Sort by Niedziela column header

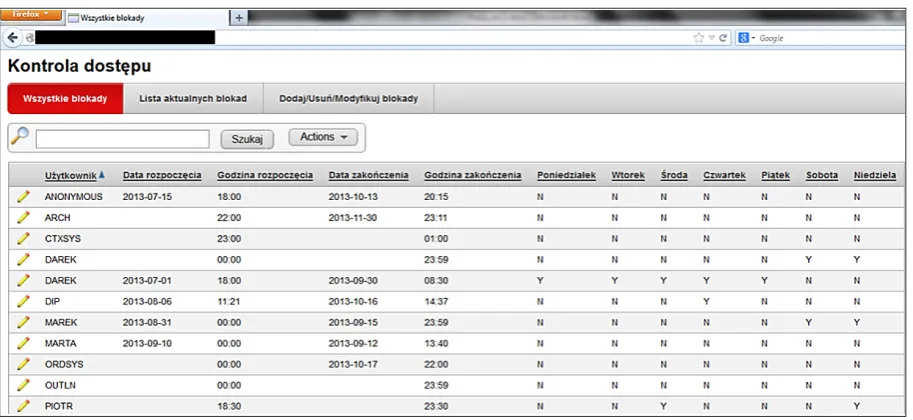coord(875,175)
